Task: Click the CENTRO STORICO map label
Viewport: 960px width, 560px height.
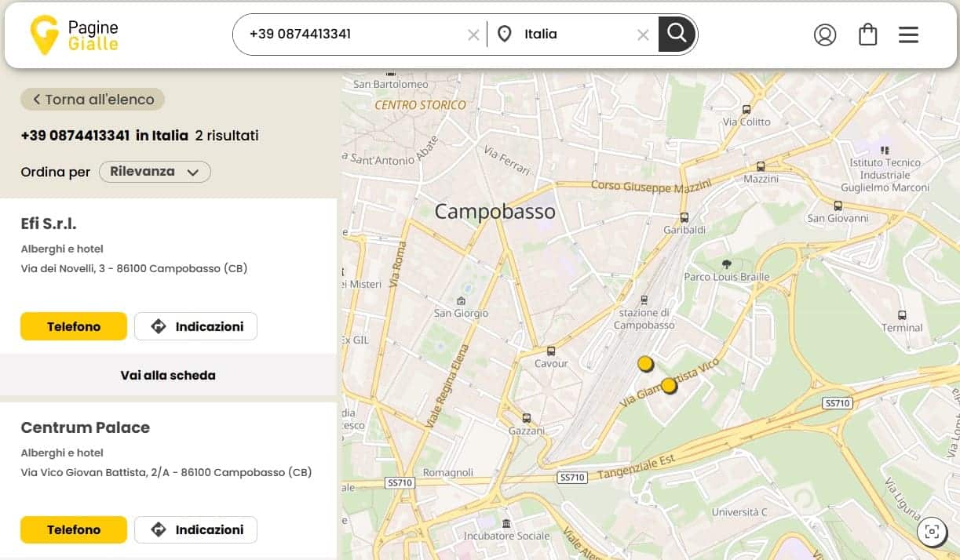Action: tap(420, 105)
